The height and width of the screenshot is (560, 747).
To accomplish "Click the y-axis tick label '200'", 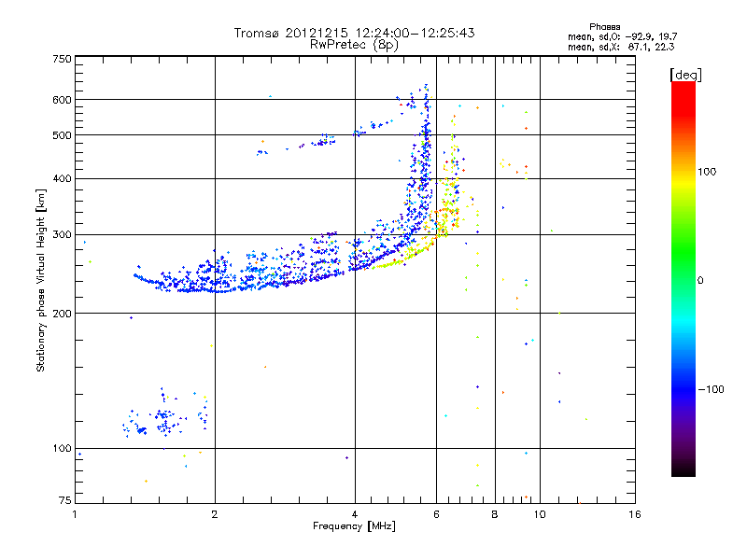I will point(62,314).
